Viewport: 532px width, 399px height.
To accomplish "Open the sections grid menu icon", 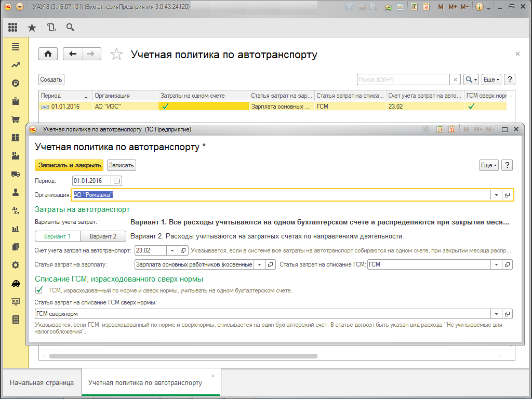I will coord(13,28).
